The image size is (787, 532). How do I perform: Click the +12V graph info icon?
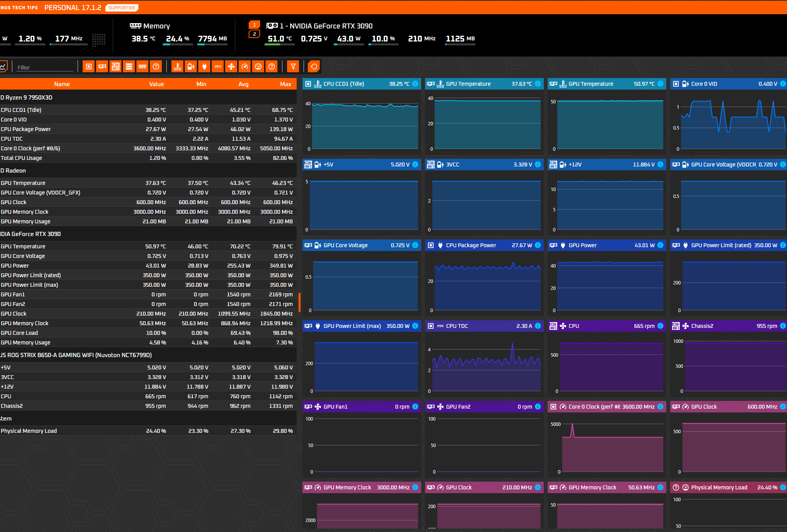(661, 165)
